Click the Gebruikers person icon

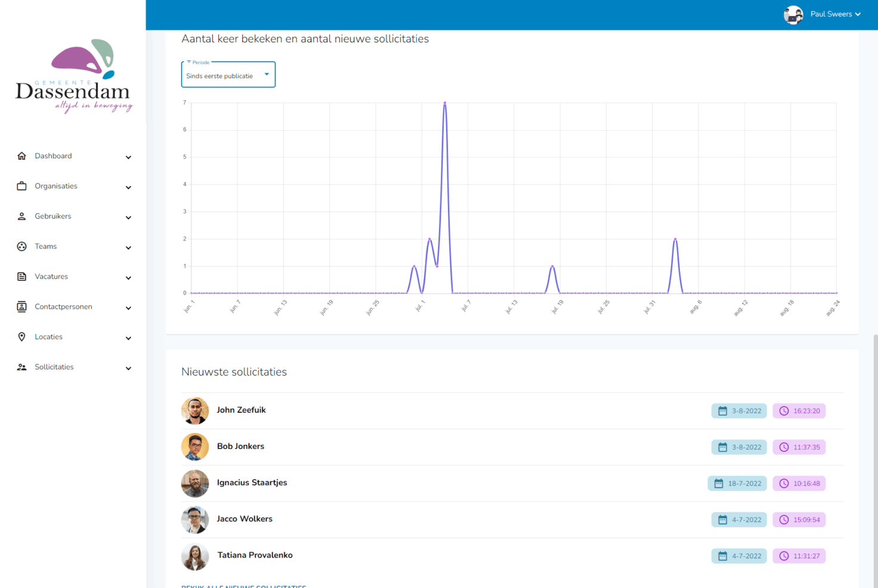click(22, 216)
